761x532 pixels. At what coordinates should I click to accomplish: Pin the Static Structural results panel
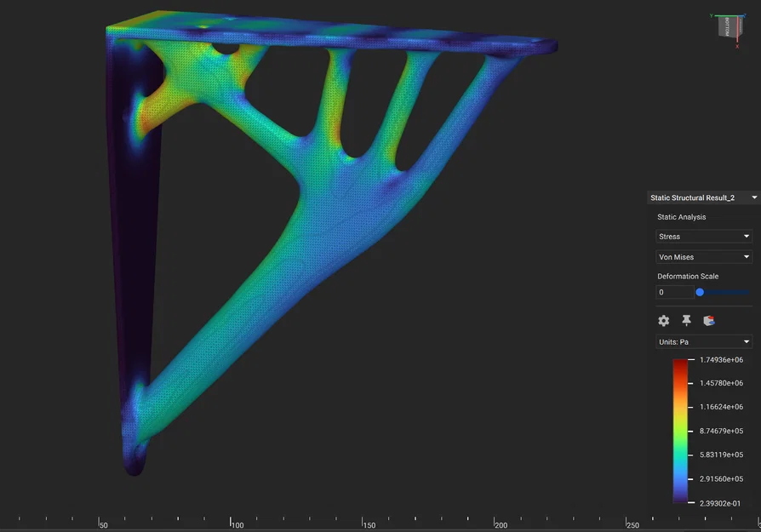pyautogui.click(x=686, y=321)
